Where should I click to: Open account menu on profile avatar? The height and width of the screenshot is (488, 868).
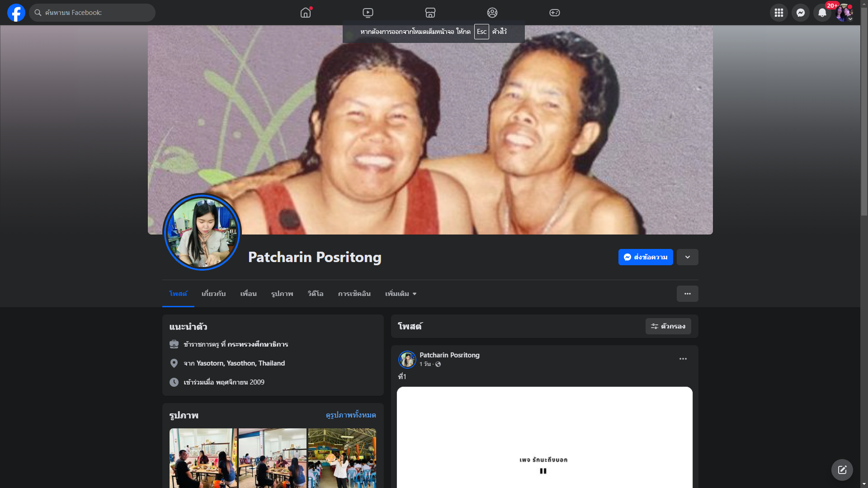[x=844, y=13]
